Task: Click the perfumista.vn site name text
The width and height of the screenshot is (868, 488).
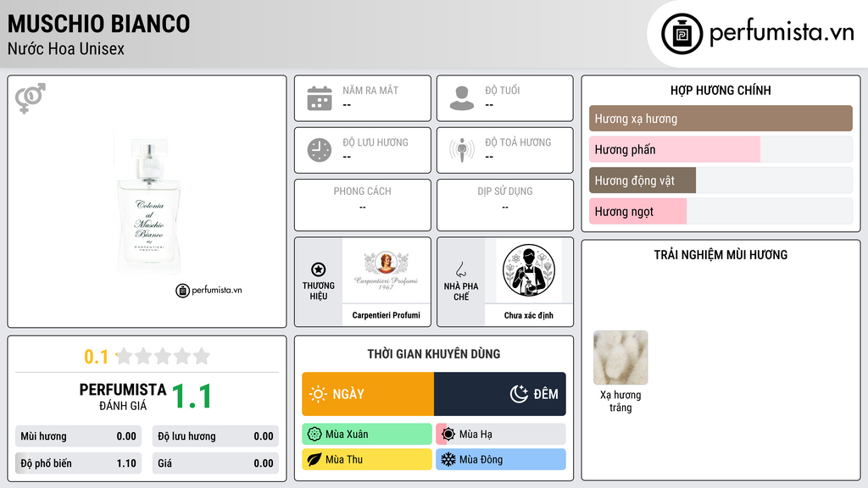Action: click(x=782, y=32)
